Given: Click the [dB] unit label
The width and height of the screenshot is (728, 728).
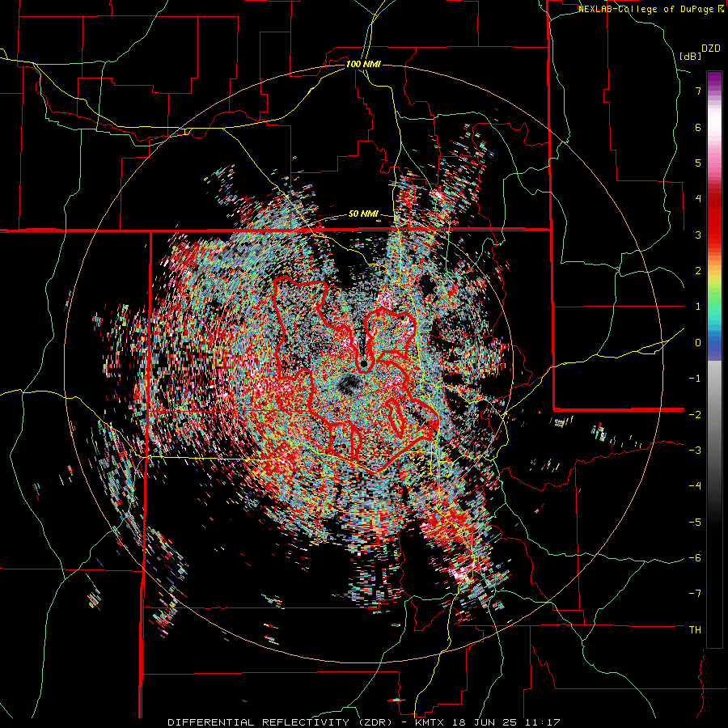Looking at the screenshot, I should [691, 57].
